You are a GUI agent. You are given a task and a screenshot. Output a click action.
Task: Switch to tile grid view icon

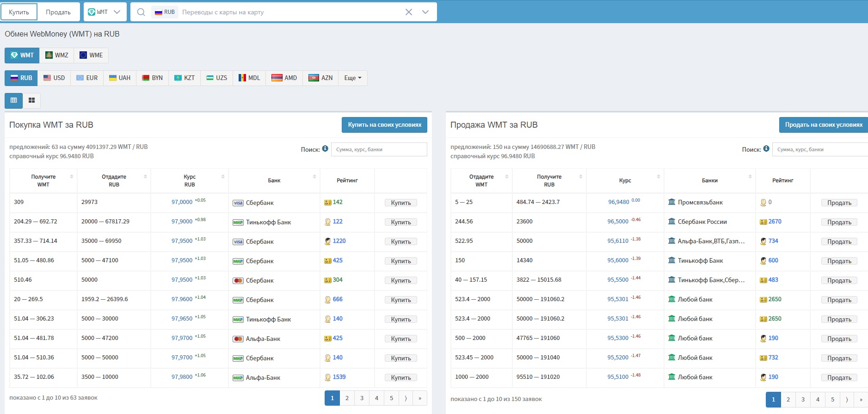coord(31,100)
